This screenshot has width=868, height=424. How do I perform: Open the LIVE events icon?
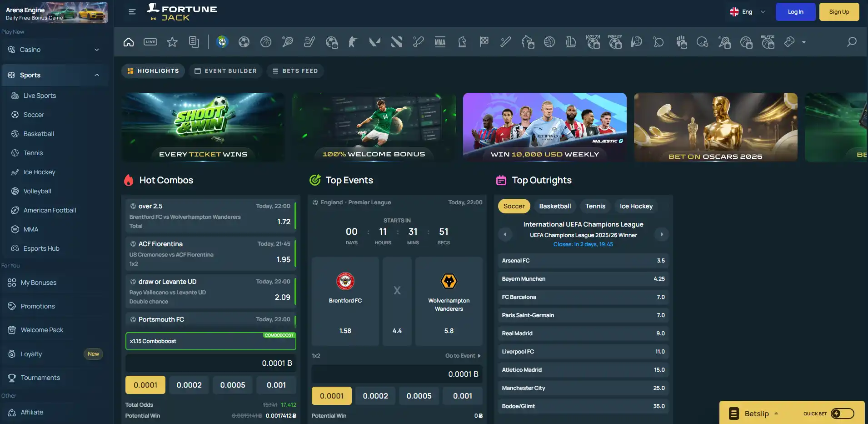[x=150, y=42]
